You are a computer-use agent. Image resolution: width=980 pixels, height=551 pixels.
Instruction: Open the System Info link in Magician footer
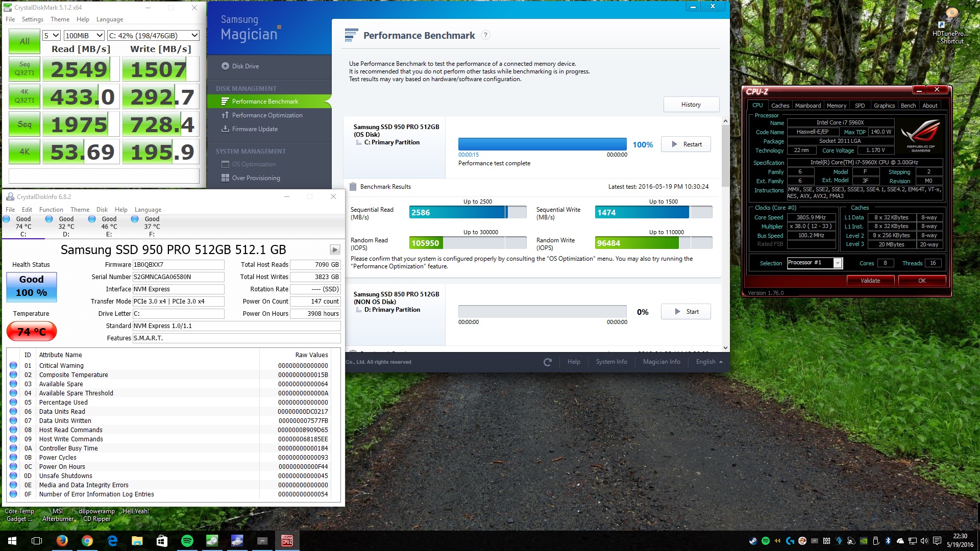[x=611, y=362]
